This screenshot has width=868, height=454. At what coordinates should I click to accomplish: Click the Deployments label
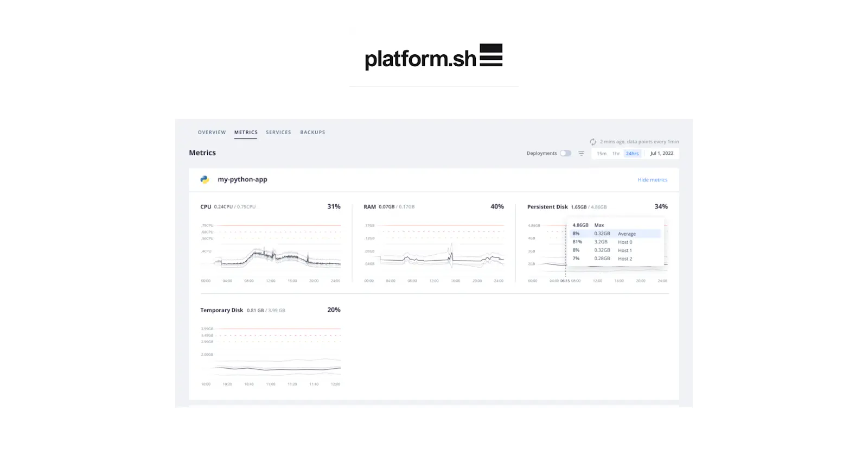(541, 154)
